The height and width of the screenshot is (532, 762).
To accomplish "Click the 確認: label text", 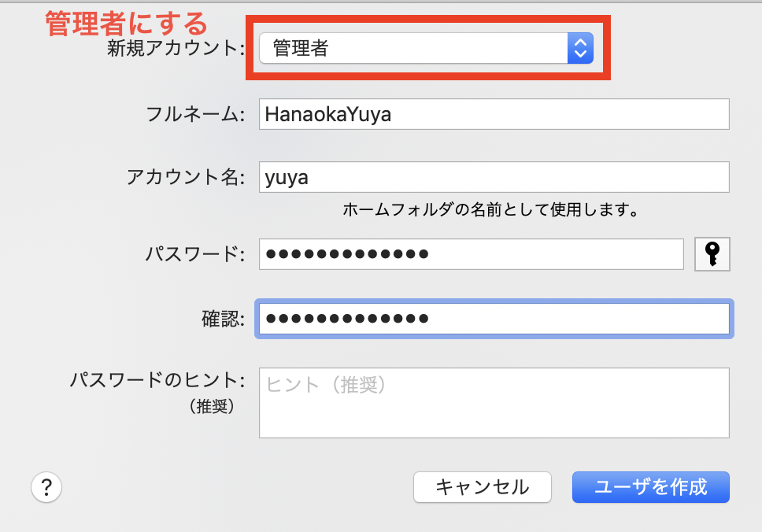I will point(223,319).
